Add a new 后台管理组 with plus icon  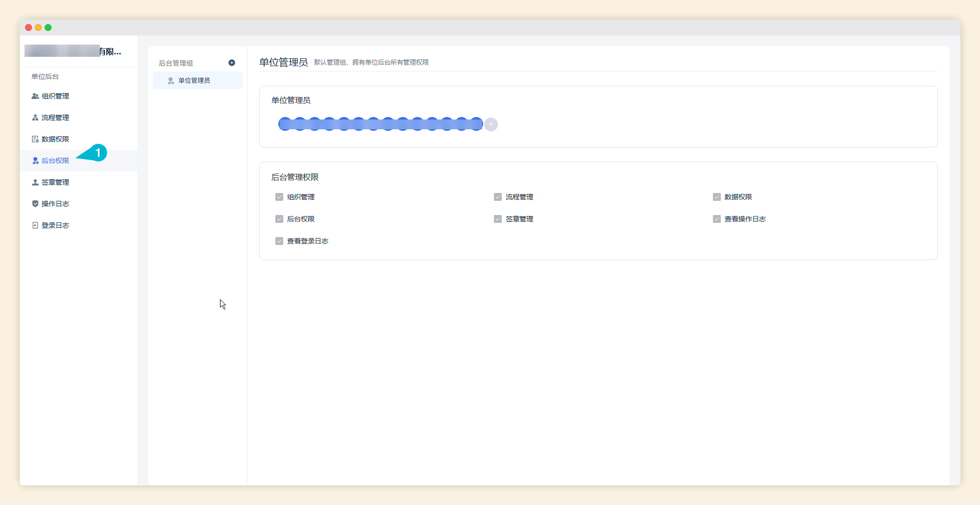coord(232,63)
